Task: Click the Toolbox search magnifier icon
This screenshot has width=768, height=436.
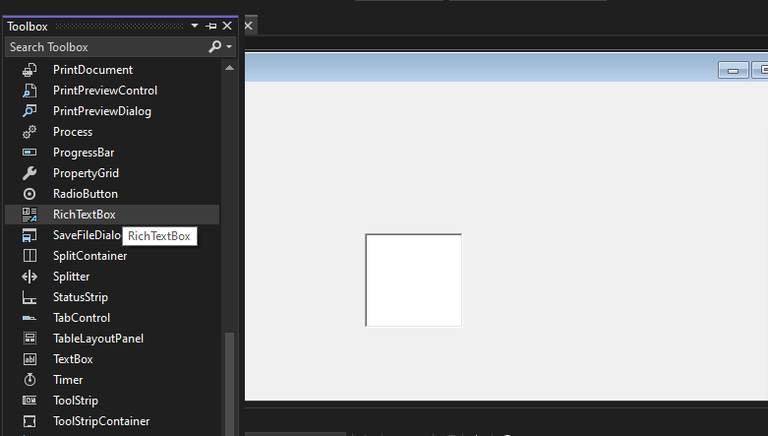Action: click(x=215, y=47)
